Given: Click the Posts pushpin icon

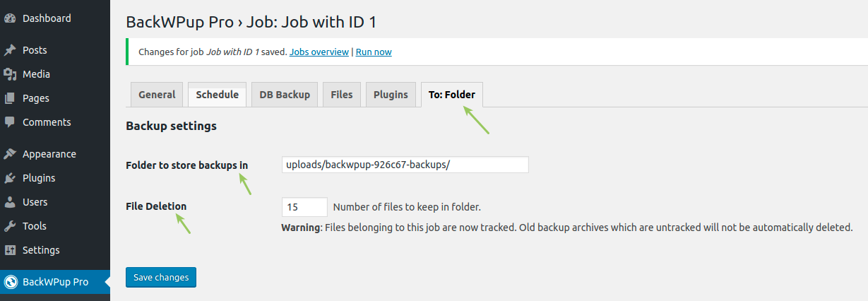Looking at the screenshot, I should click(x=10, y=50).
